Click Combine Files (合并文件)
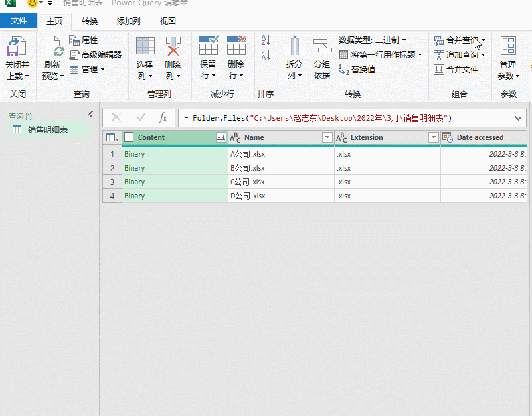Viewport: 532px width, 416px height. [456, 70]
